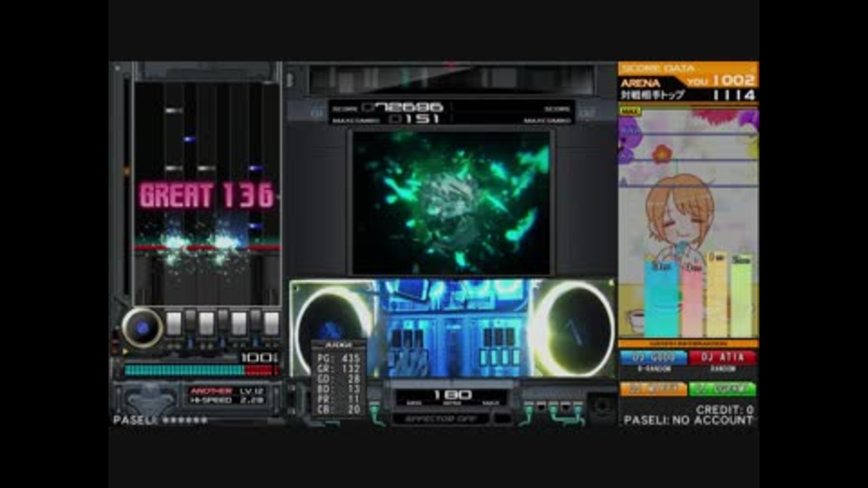Tap the middle black key
868x488 pixels.
tap(223, 320)
